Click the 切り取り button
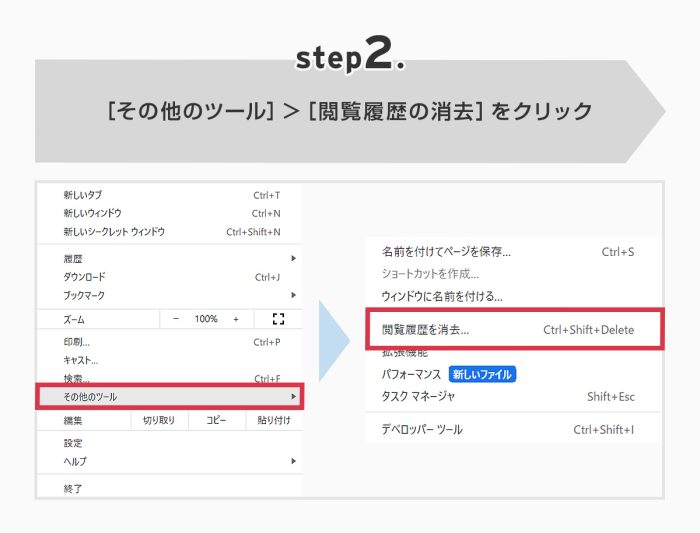The width and height of the screenshot is (700, 533). click(x=159, y=421)
